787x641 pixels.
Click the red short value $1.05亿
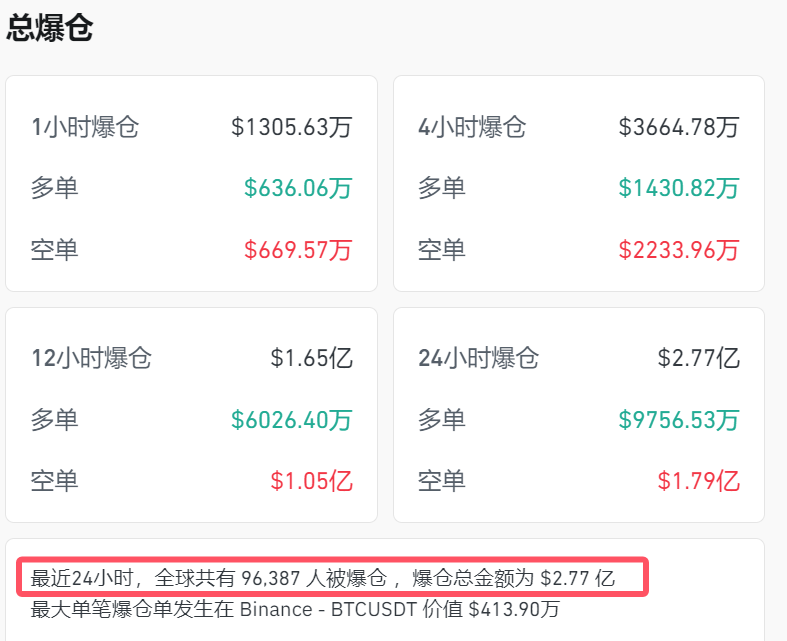click(311, 481)
